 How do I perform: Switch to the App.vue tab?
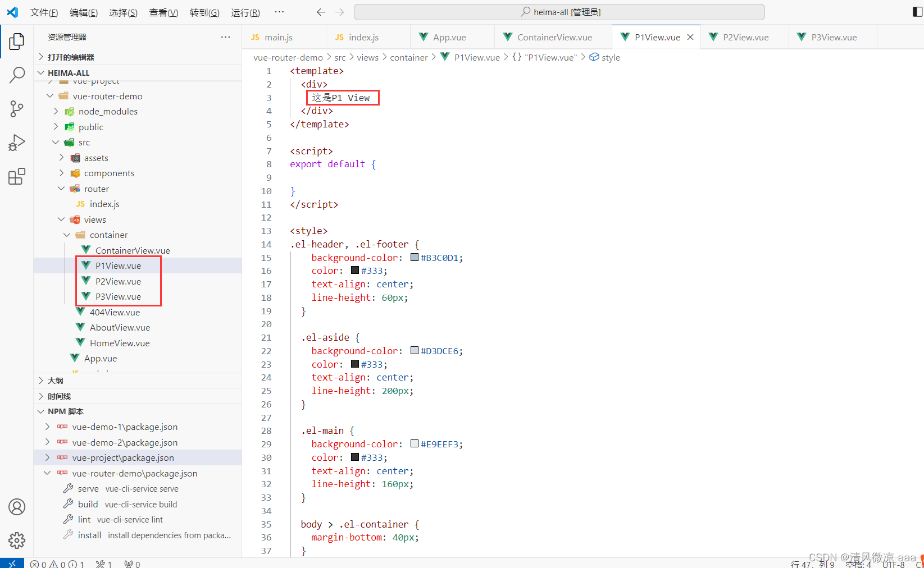pos(452,37)
